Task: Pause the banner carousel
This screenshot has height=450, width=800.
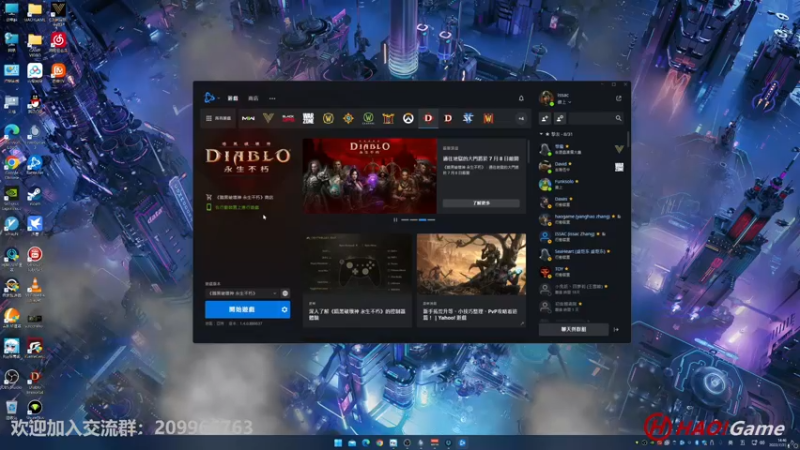Action: click(x=395, y=220)
